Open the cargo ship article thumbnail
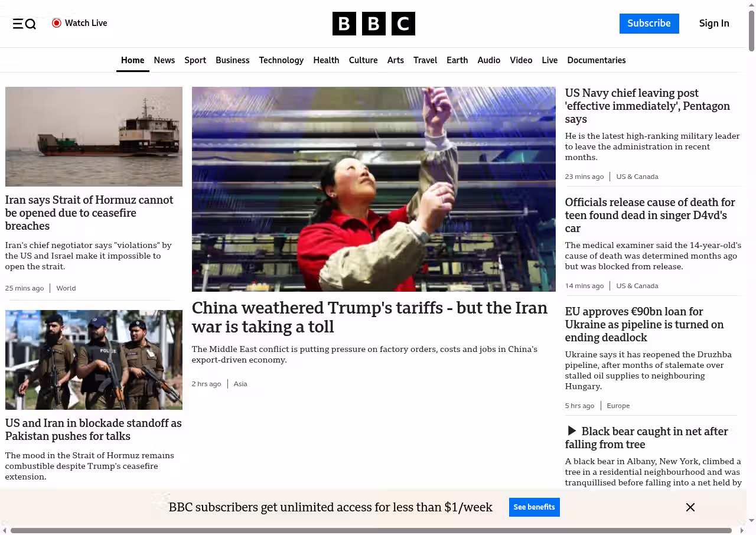Screen dimensions: 756x535 pyautogui.click(x=94, y=136)
